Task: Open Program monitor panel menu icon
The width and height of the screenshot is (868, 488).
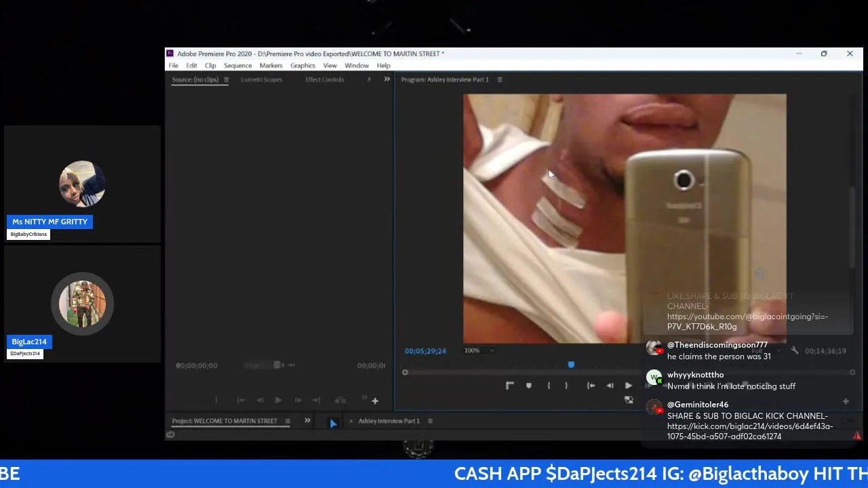Action: (x=500, y=79)
